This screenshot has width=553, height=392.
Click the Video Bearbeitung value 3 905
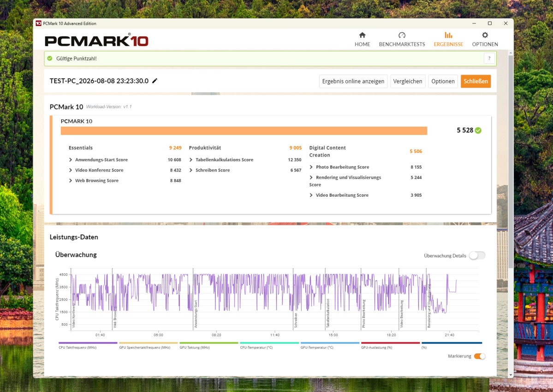416,195
